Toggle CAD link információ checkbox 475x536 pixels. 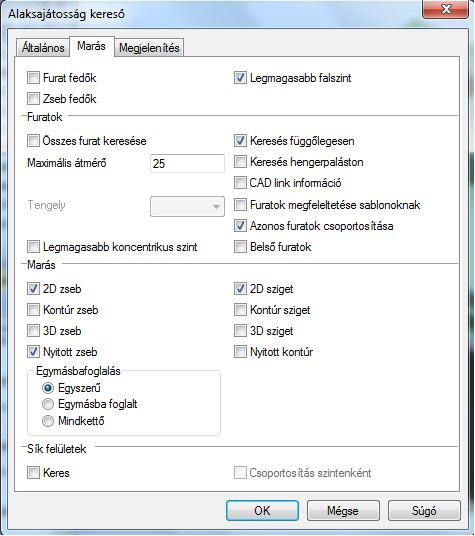[240, 183]
